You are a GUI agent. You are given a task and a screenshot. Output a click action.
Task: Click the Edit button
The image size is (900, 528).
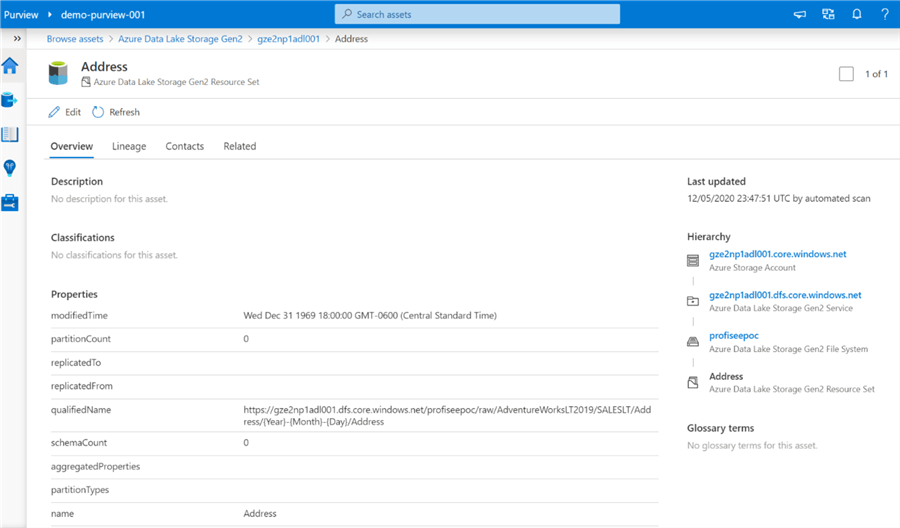[x=65, y=112]
